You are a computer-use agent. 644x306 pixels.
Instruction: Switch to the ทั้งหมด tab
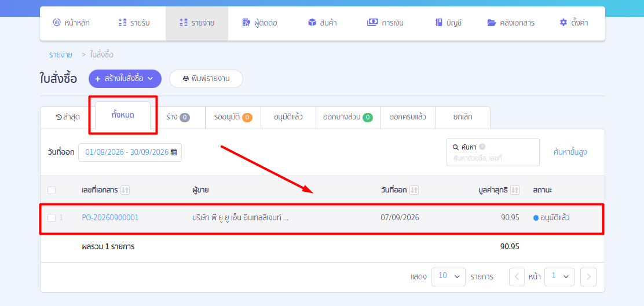point(123,115)
